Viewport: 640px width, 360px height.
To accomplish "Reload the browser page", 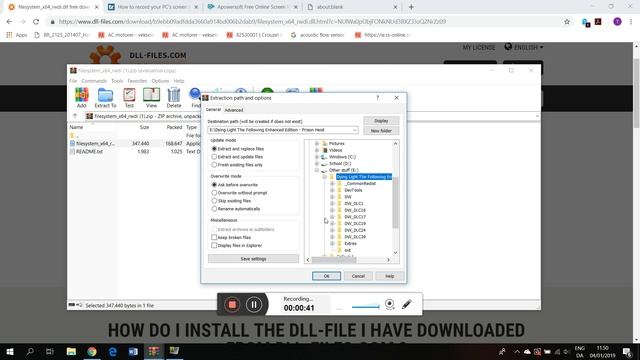I will pos(36,22).
